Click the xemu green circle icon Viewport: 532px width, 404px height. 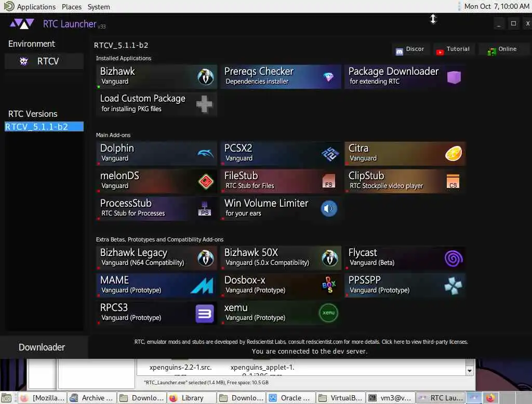click(x=329, y=313)
